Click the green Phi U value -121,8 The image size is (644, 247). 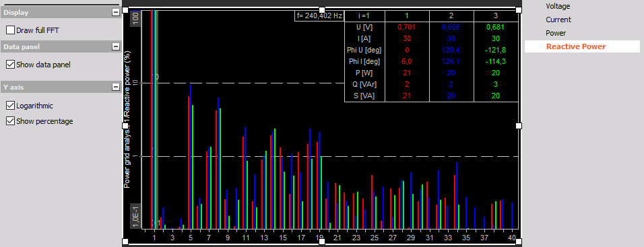click(495, 50)
